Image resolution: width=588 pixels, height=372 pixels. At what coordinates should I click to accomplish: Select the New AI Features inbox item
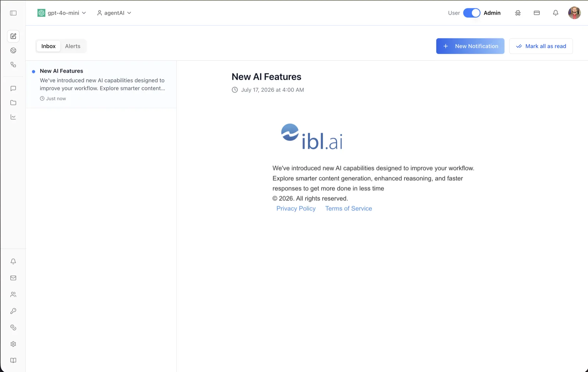coord(101,84)
